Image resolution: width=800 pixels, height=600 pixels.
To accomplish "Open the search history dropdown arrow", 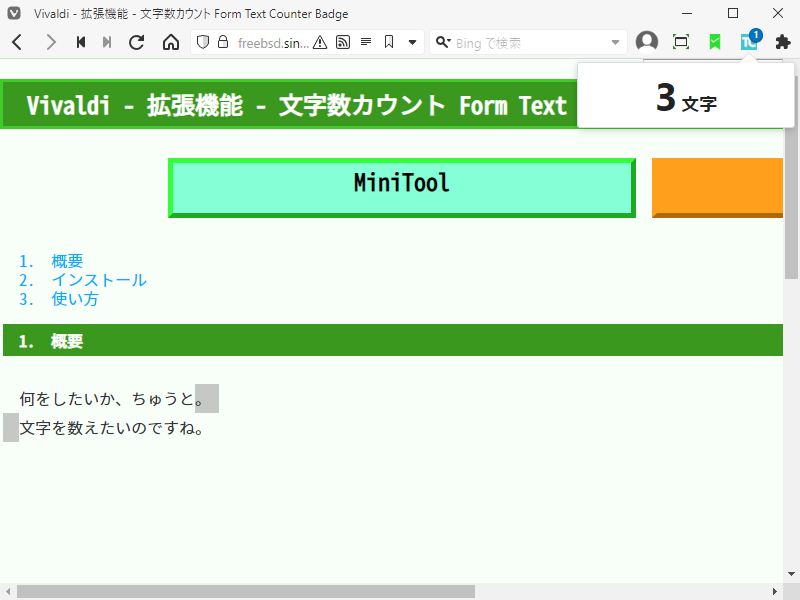I will click(x=615, y=42).
